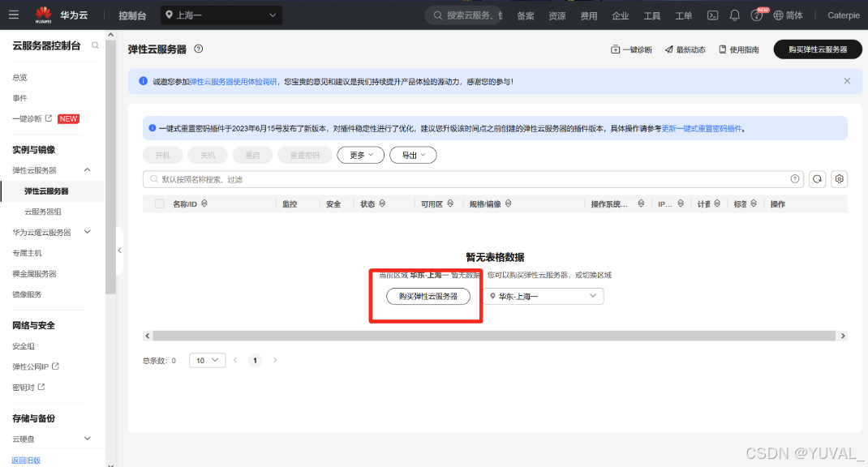
Task: Click the outlined 购买弹性云服务器 button in empty table
Action: click(x=428, y=296)
